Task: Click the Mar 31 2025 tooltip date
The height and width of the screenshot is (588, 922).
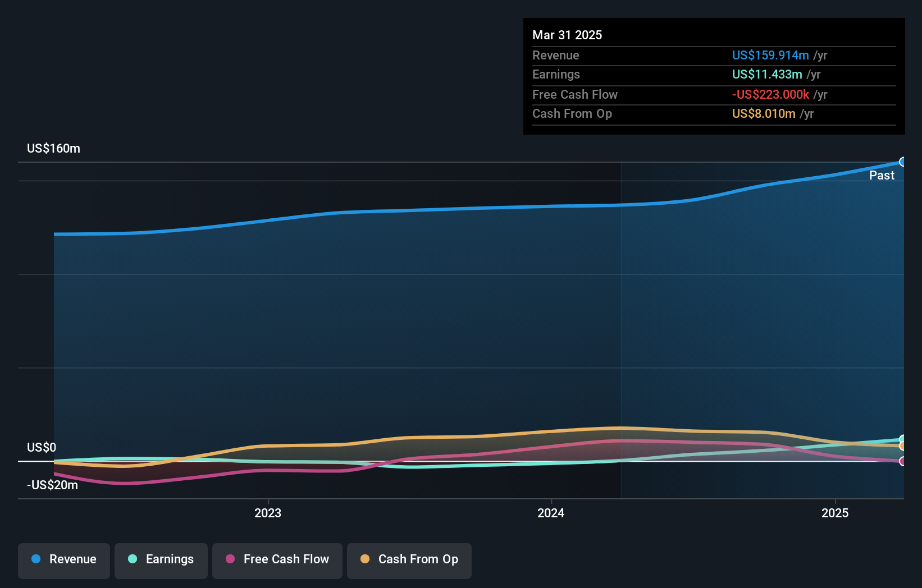Action: pyautogui.click(x=567, y=35)
